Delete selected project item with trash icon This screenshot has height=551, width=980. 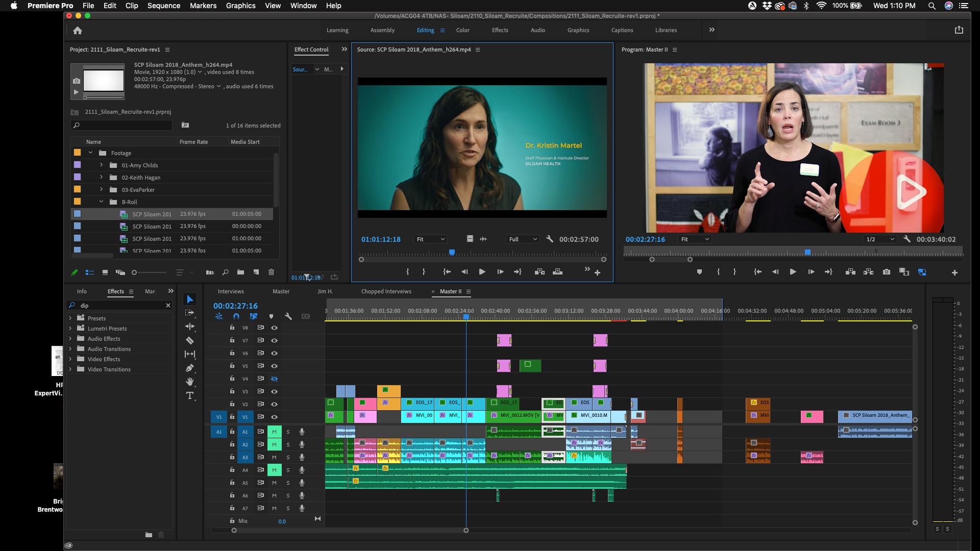coord(272,272)
